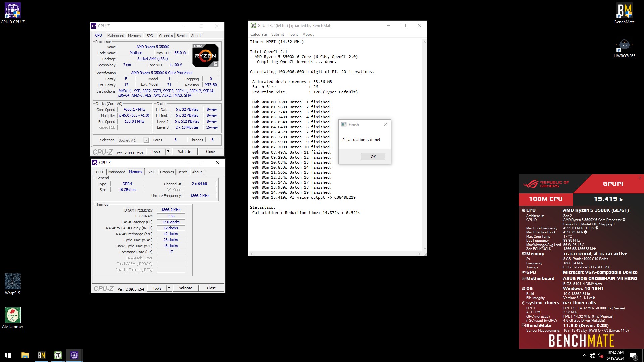
Task: Click Tools button in top CPU-Z window
Action: (156, 152)
